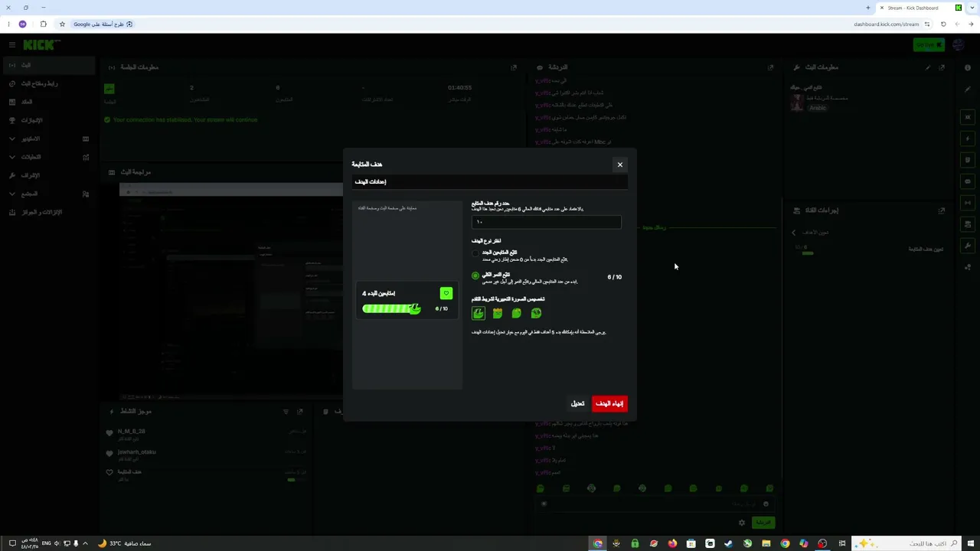Choose the second crowned progress bar emote
980x551 pixels.
498,313
